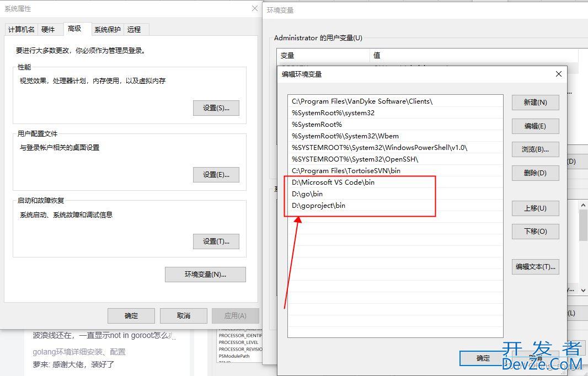The width and height of the screenshot is (588, 376).
Task: Select the TortoiseSVN\bin path entry
Action: [x=395, y=171]
